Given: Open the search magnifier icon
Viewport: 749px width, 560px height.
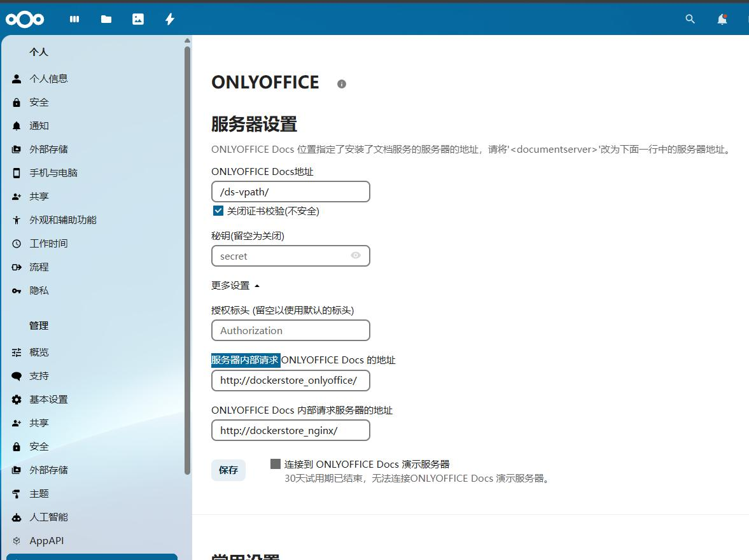Looking at the screenshot, I should (690, 19).
